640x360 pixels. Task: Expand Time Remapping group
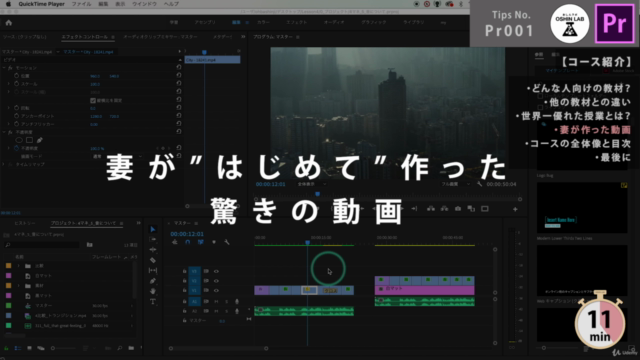coord(4,164)
